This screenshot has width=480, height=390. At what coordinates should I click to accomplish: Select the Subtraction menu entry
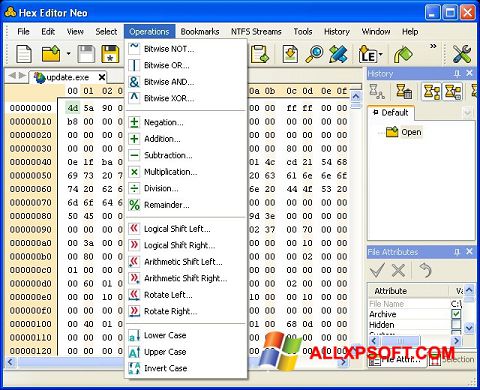tap(186, 155)
